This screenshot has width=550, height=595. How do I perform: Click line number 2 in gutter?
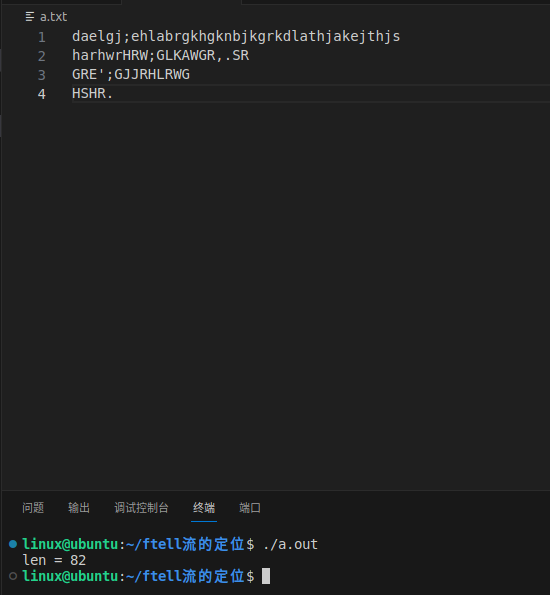pyautogui.click(x=42, y=56)
